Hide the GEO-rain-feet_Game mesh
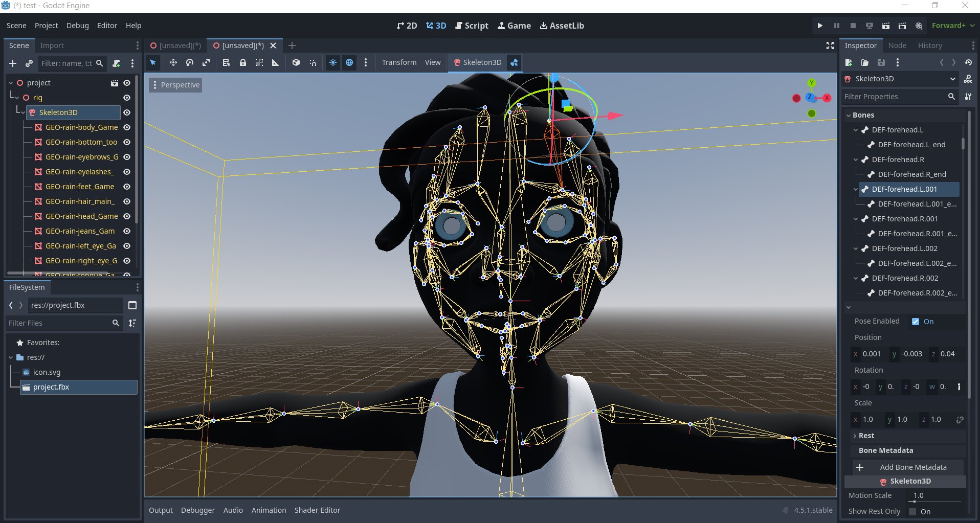The image size is (980, 523). tap(127, 187)
